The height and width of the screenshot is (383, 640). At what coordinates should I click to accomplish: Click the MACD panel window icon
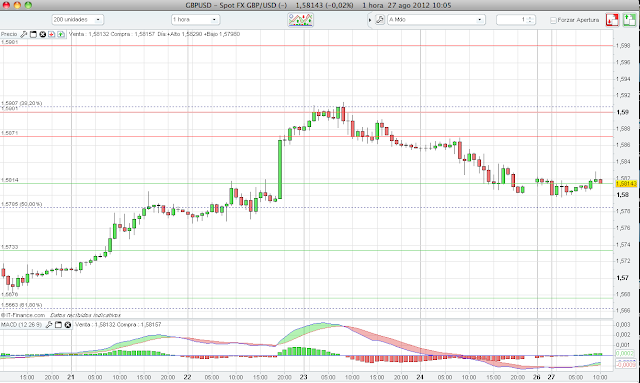[x=58, y=325]
